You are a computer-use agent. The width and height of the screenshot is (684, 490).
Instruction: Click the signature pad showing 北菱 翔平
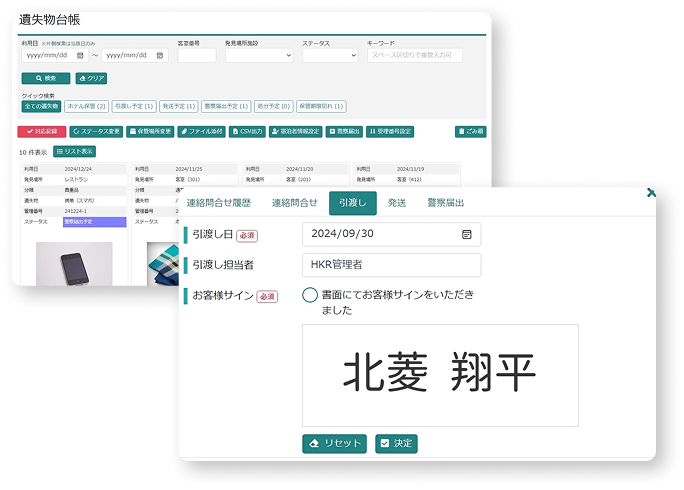click(440, 374)
